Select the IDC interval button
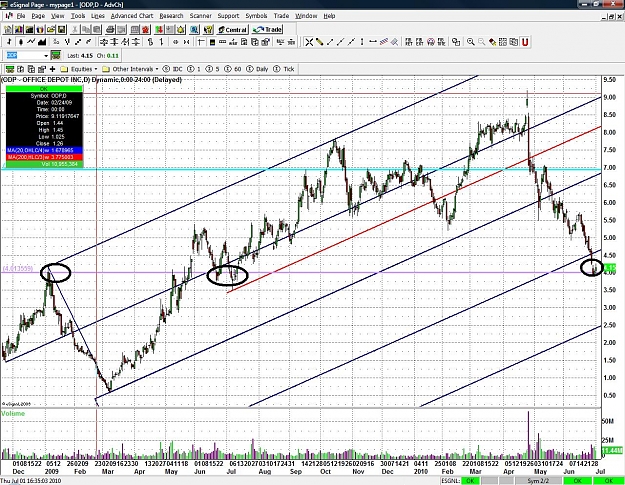The image size is (625, 485). point(172,69)
